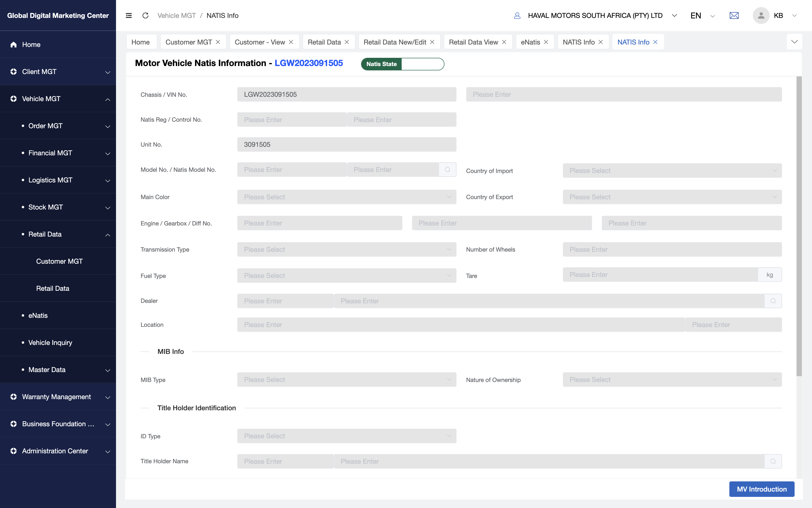Open the tabs overflow dropdown arrow

point(794,42)
